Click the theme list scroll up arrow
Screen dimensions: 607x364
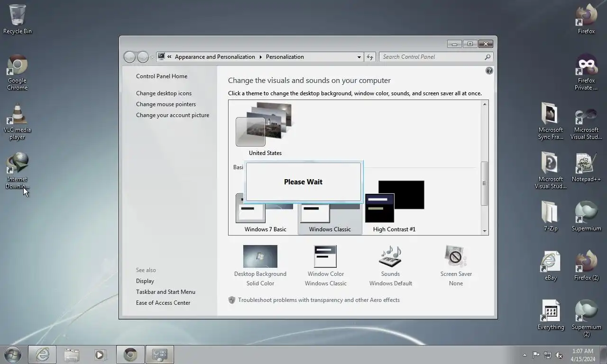[x=485, y=104]
